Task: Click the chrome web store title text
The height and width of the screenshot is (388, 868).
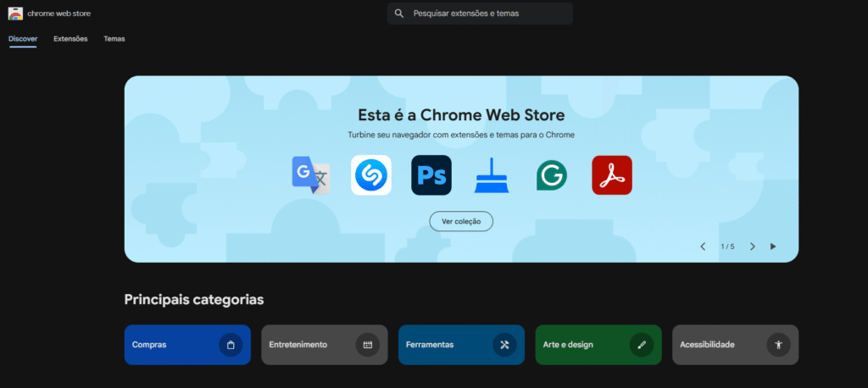Action: point(58,14)
